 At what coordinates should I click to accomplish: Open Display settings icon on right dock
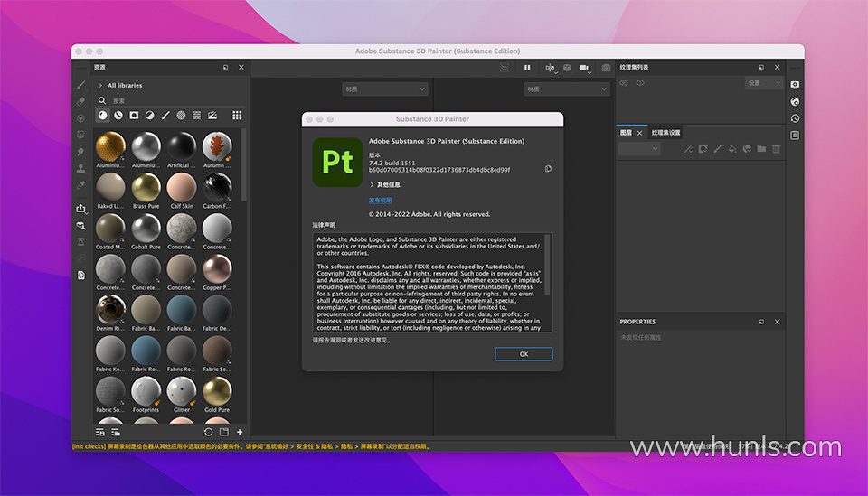795,85
